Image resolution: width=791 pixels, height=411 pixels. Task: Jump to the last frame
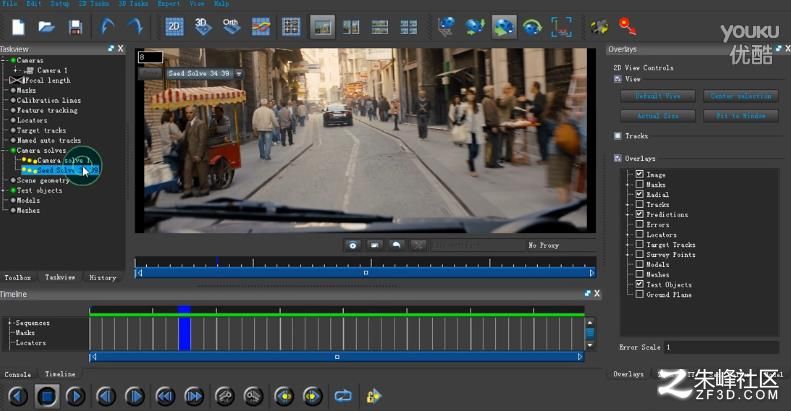[x=194, y=396]
